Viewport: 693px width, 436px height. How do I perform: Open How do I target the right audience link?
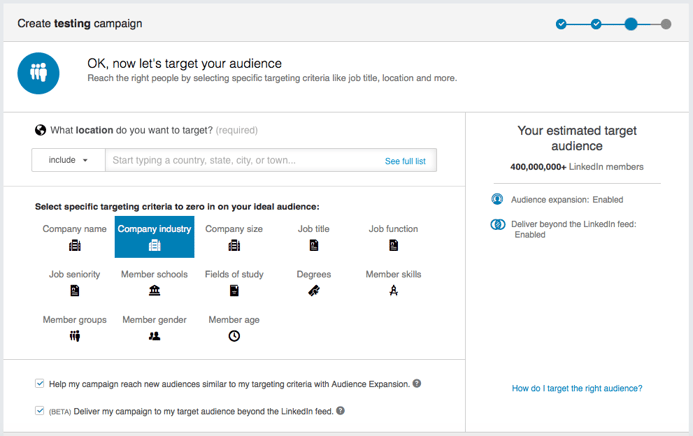pos(577,388)
